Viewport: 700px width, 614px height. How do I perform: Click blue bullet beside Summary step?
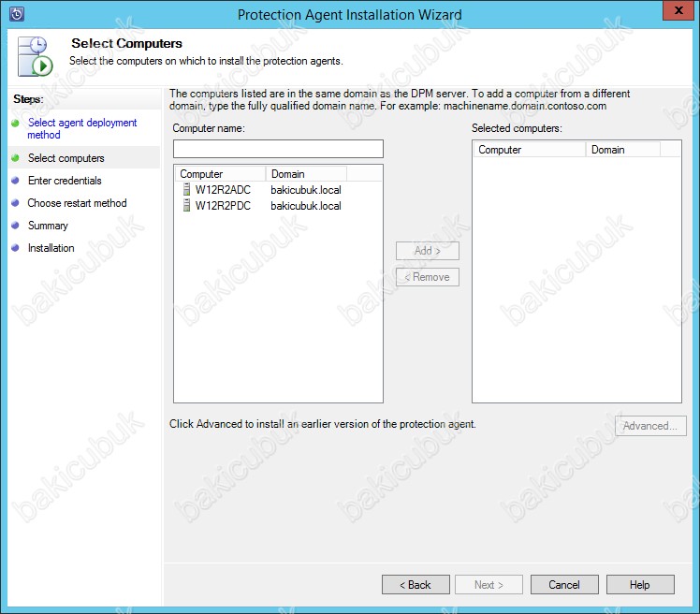[x=15, y=225]
